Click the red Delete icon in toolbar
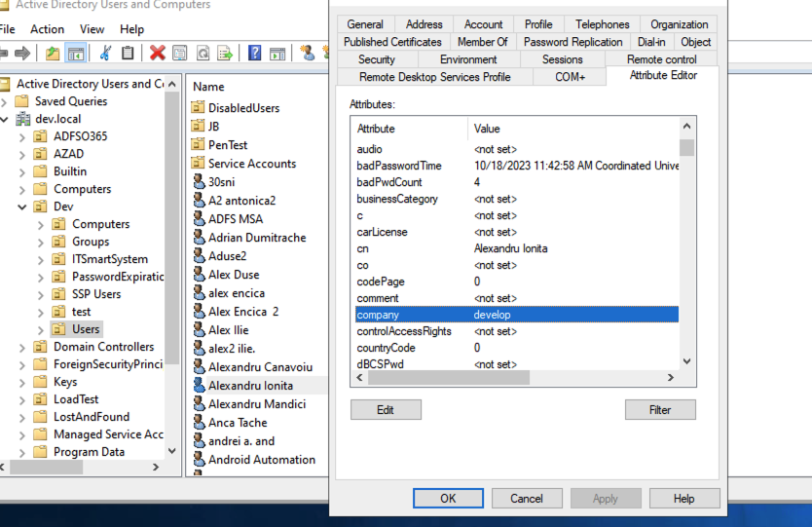812x527 pixels. tap(157, 53)
